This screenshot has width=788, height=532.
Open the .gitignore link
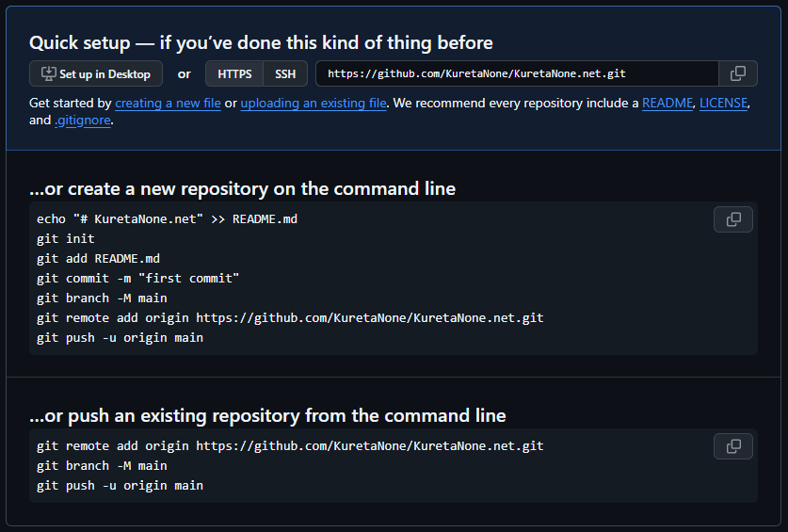pyautogui.click(x=83, y=120)
